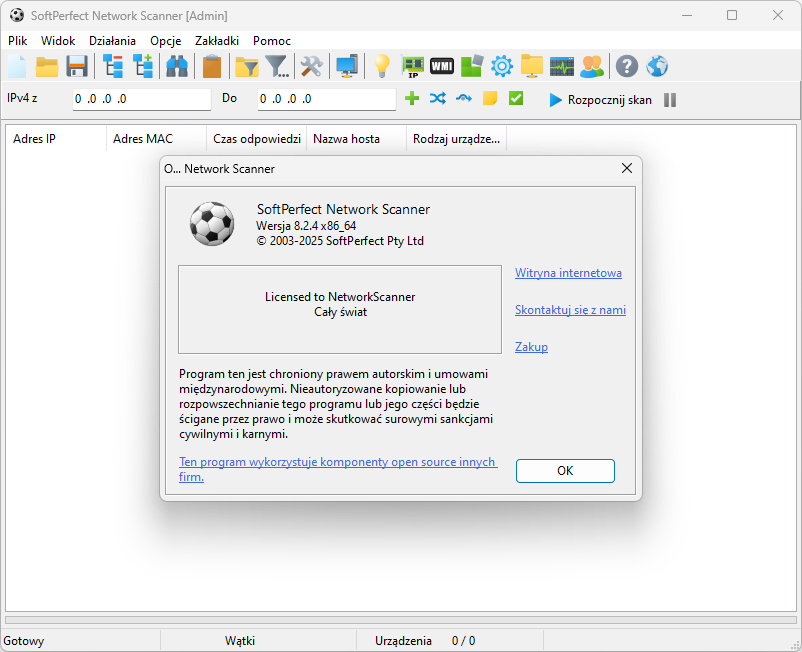The image size is (802, 652).
Task: Follow the Witryna internetowa link
Action: (568, 273)
